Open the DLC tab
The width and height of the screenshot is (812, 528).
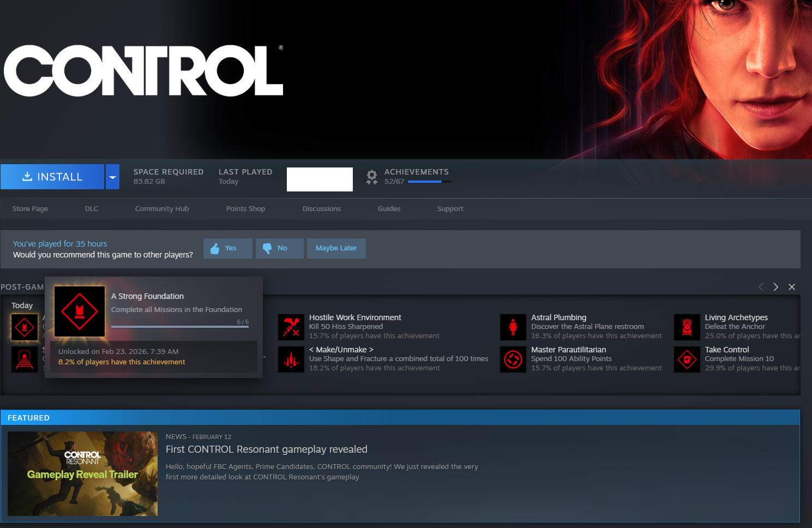[x=92, y=208]
